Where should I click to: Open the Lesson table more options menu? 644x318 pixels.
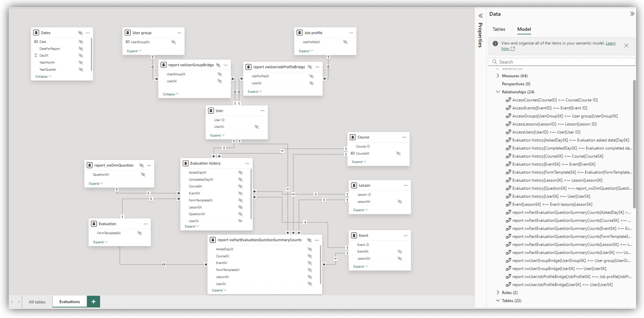[x=405, y=185]
